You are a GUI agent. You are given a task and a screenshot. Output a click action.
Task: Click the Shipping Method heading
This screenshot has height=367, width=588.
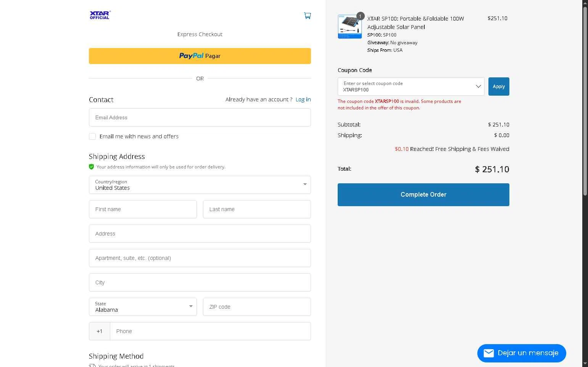click(x=116, y=356)
